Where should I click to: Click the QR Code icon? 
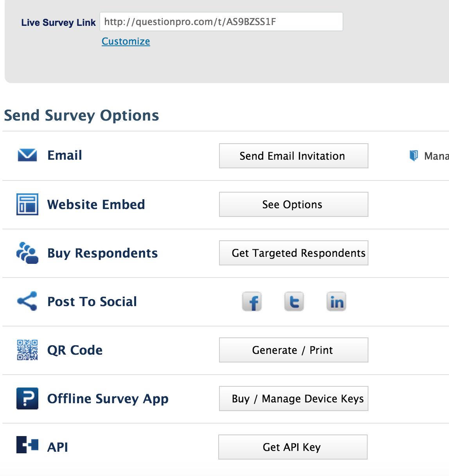coord(27,350)
